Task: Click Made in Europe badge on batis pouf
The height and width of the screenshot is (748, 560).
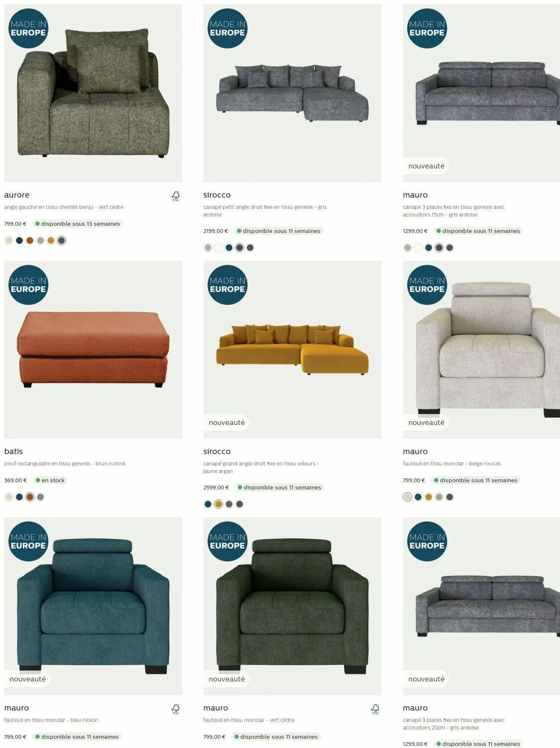Action: point(28,285)
